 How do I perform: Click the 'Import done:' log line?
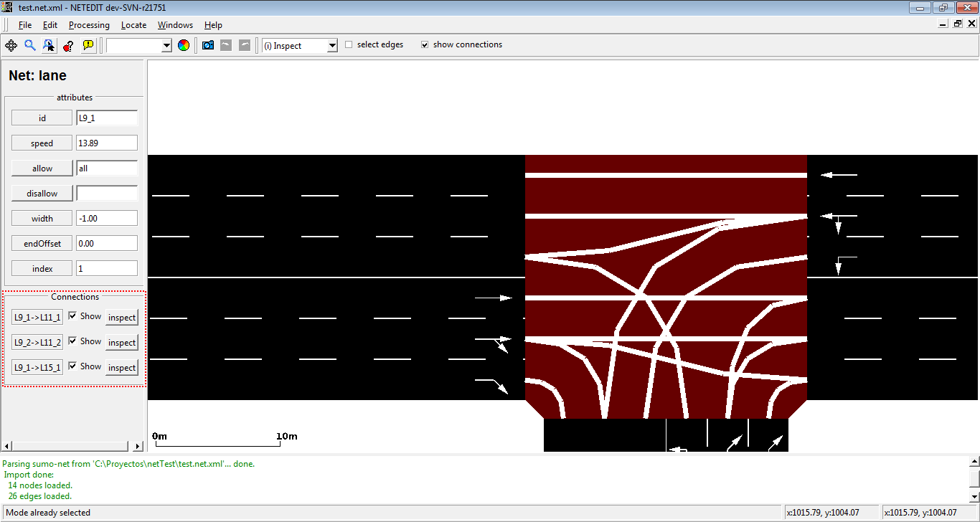[x=29, y=475]
